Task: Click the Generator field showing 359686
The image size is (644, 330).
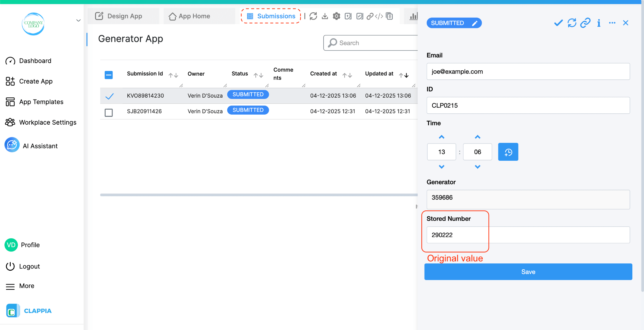Action: (528, 199)
